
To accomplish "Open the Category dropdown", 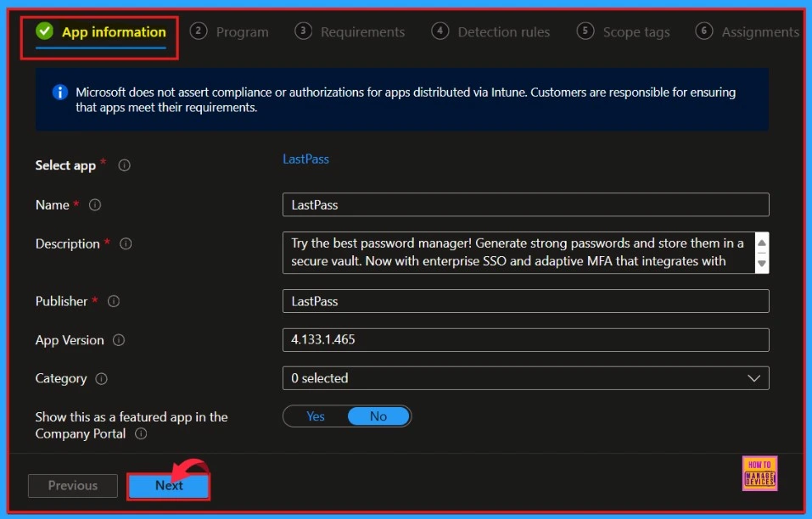I will pos(525,378).
